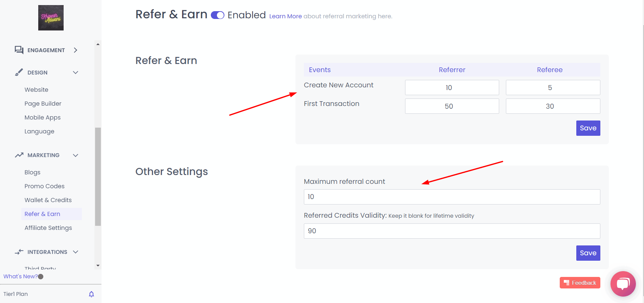Click the Integrations arrows icon
The height and width of the screenshot is (303, 644).
[x=19, y=252]
